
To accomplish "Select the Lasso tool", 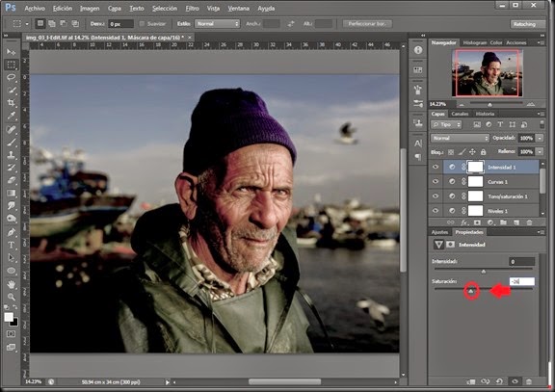I will pos(12,77).
